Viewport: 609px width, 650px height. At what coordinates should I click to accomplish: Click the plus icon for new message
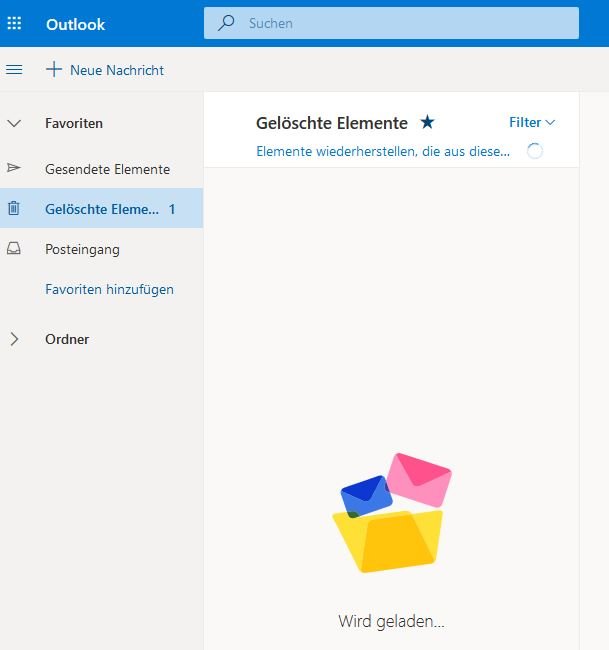(54, 69)
